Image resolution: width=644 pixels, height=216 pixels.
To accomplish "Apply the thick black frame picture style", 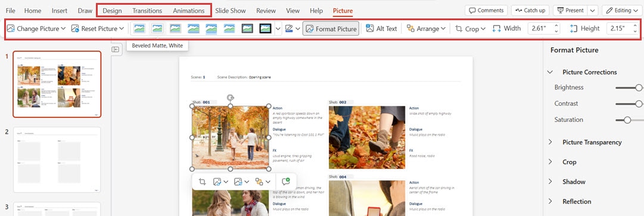I will coord(265,29).
